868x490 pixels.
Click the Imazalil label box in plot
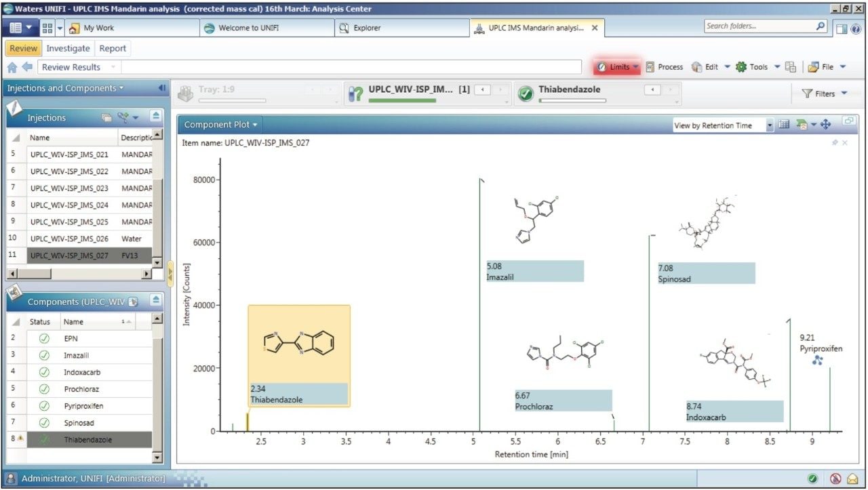pyautogui.click(x=534, y=271)
